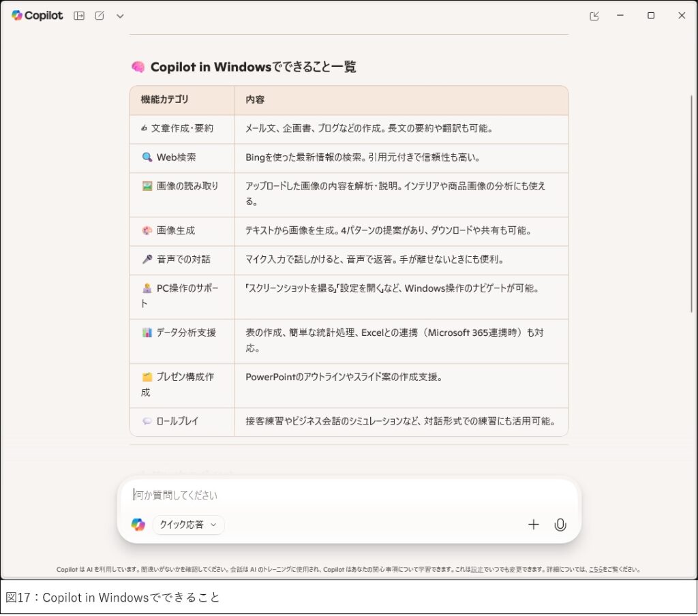Start a new chat with compose icon
The image size is (698, 616).
(x=100, y=16)
